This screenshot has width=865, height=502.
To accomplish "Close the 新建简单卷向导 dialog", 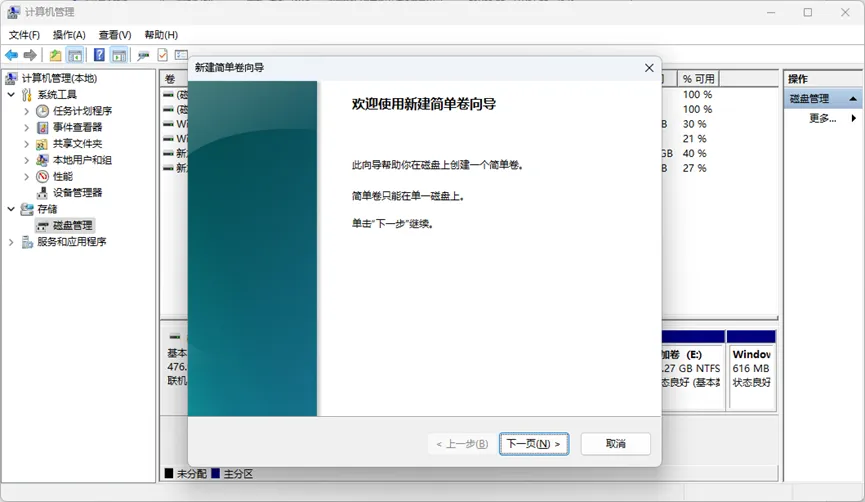I will pos(649,68).
